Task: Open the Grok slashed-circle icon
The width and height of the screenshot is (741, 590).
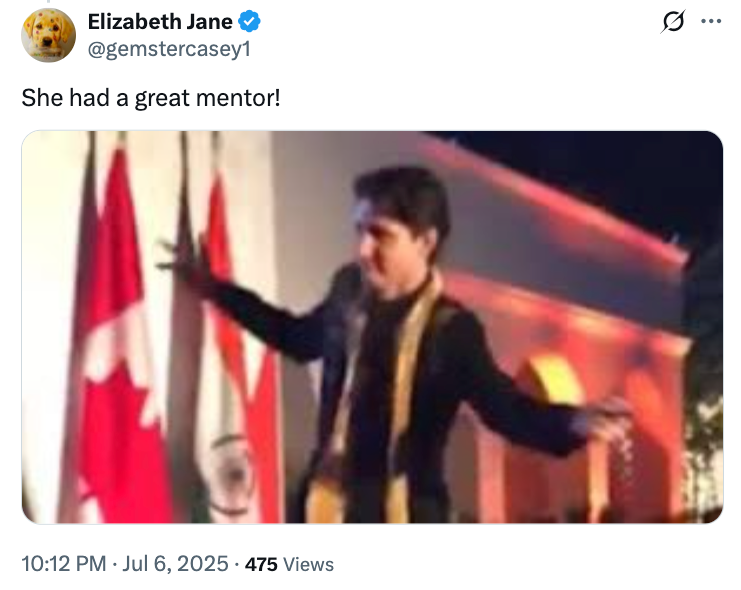Action: (x=673, y=22)
